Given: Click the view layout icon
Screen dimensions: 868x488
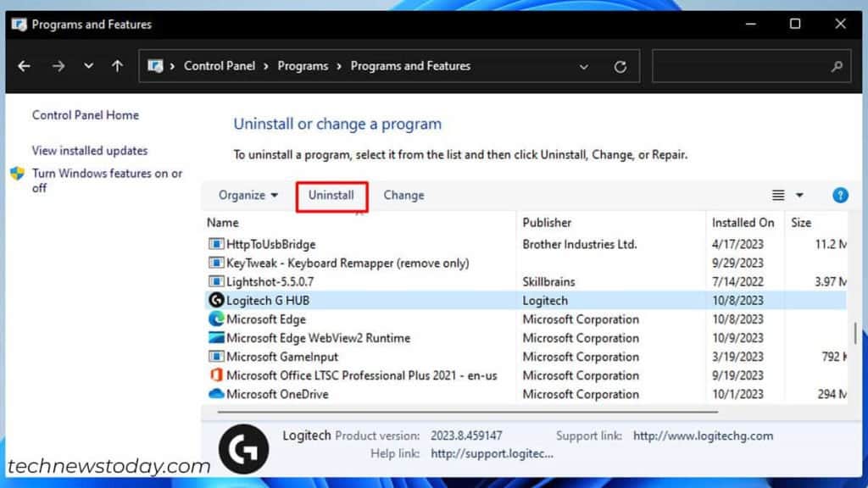Looking at the screenshot, I should click(778, 196).
